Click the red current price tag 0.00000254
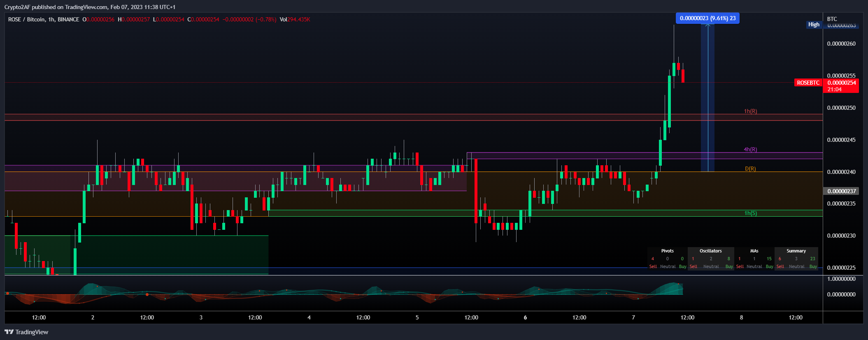The image size is (868, 340). click(x=842, y=83)
